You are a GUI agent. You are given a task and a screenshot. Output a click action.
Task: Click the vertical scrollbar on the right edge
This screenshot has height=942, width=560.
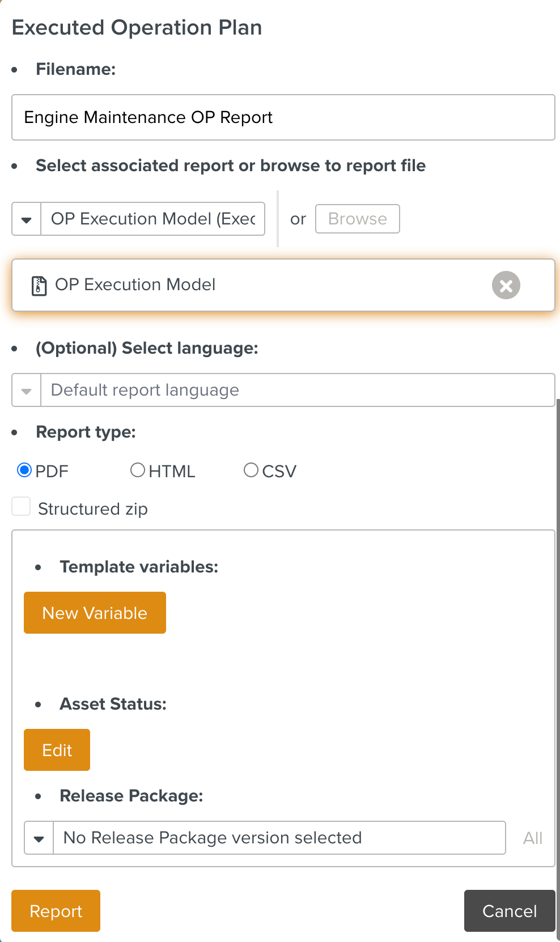[x=558, y=623]
